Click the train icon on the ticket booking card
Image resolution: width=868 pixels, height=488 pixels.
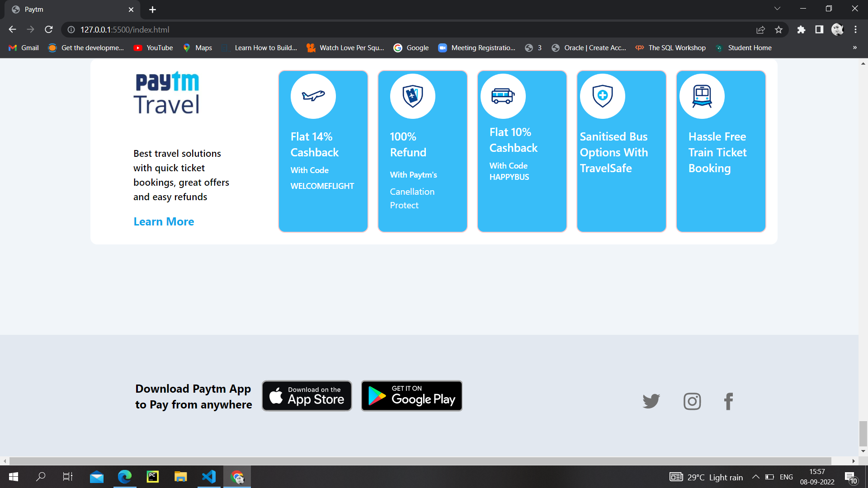point(702,96)
